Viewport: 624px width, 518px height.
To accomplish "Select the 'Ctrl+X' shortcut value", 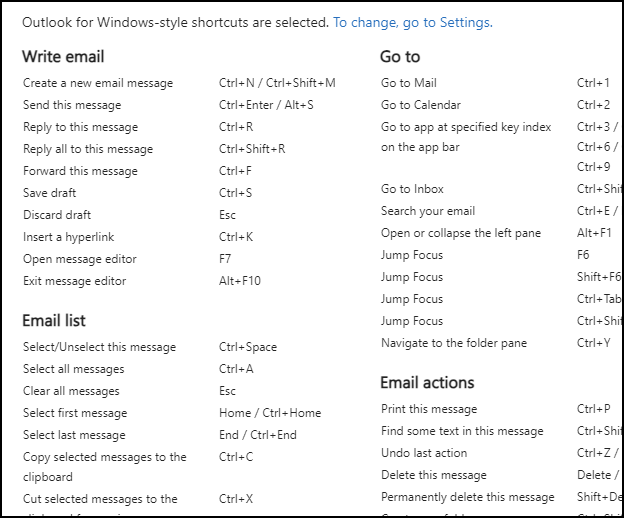I will click(236, 499).
